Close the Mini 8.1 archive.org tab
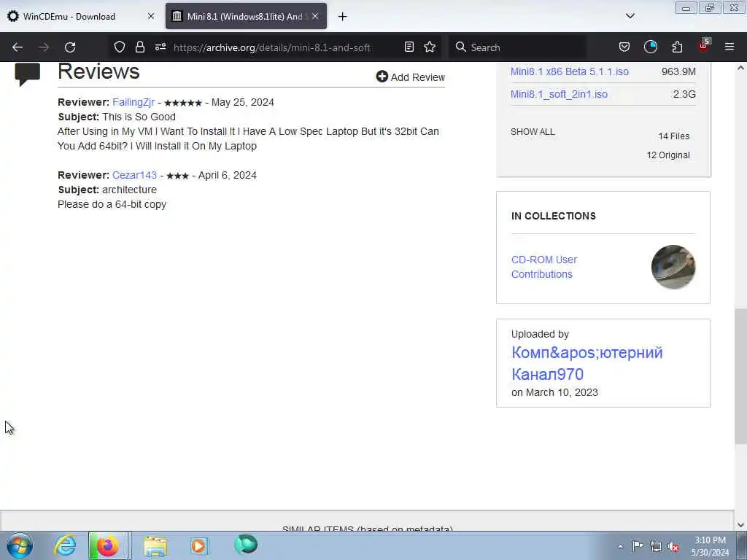The width and height of the screenshot is (747, 560). tap(315, 16)
